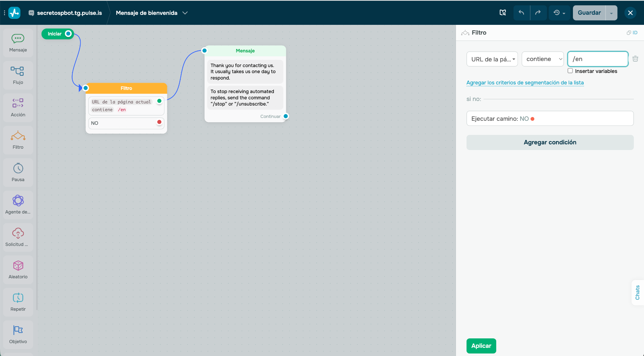Select the Aleatorio dice icon
The image size is (644, 356).
[x=18, y=265]
